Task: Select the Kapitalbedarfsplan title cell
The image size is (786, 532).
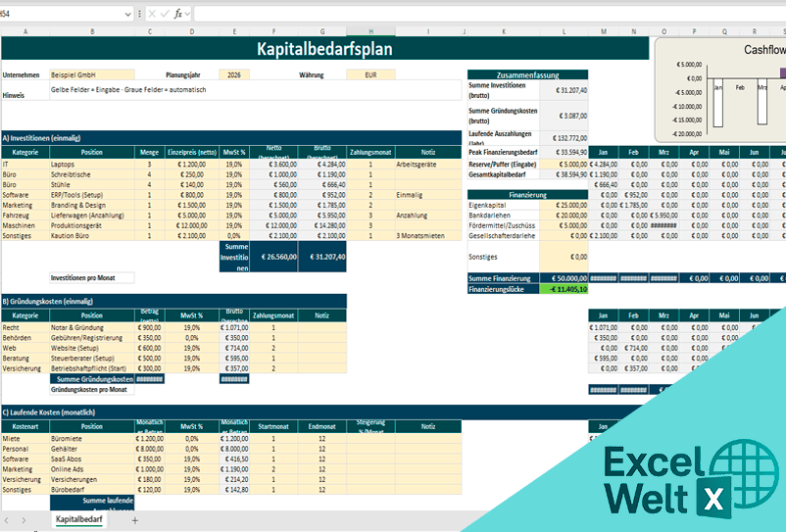Action: pyautogui.click(x=324, y=49)
